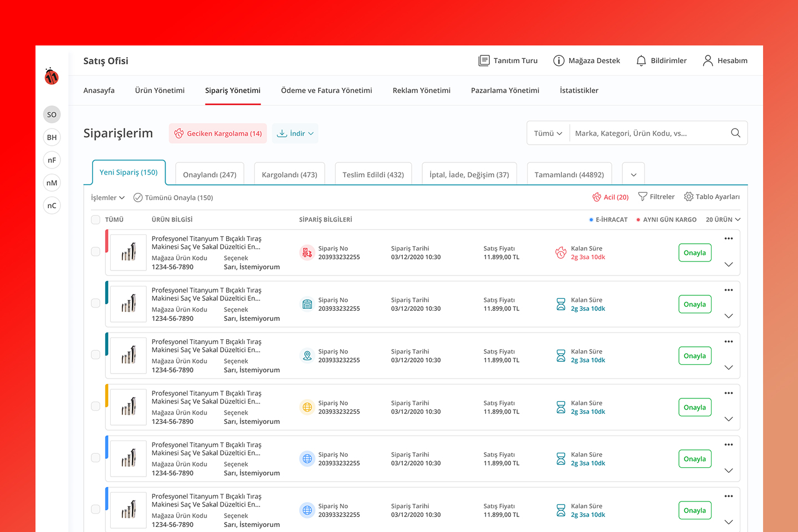Click the Geciken Kargolama (14) button
The width and height of the screenshot is (798, 532).
click(x=218, y=134)
